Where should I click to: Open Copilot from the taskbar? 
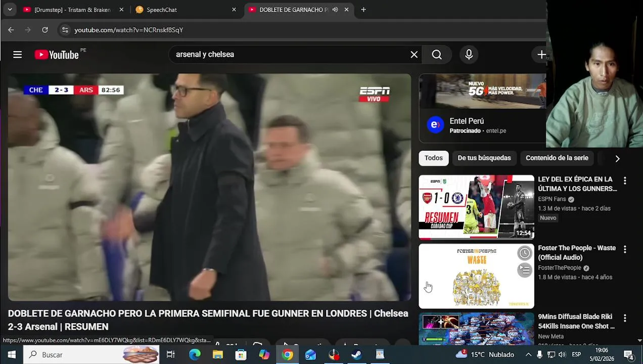tap(264, 355)
